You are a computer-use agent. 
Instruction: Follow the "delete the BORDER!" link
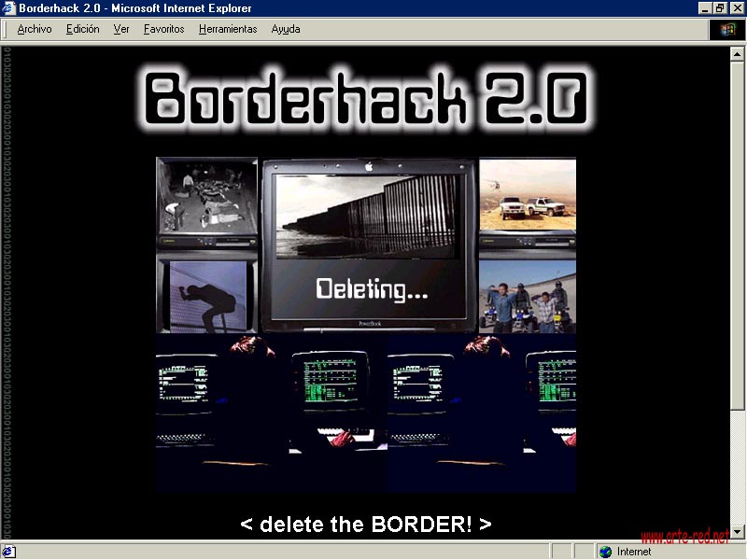[365, 524]
